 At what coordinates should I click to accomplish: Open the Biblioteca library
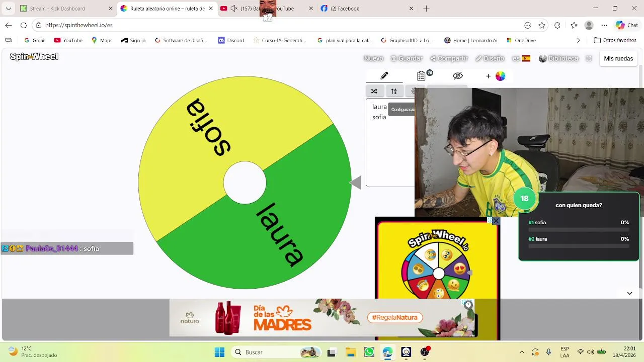tap(558, 58)
